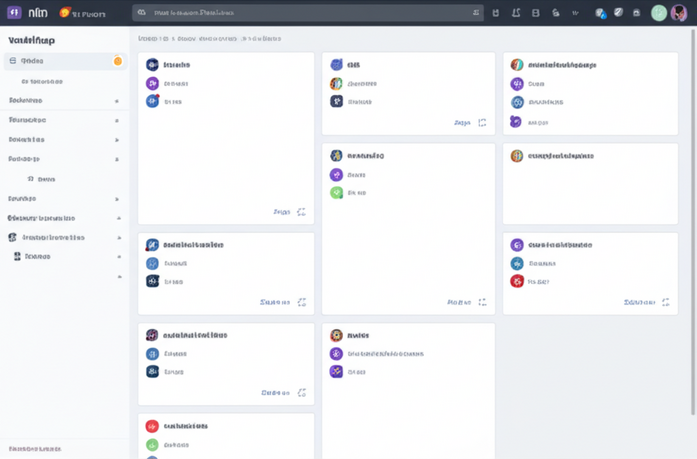Screen dimensions: 697x459
Task: Open the blue text link in the top-middle card
Action: tap(462, 123)
